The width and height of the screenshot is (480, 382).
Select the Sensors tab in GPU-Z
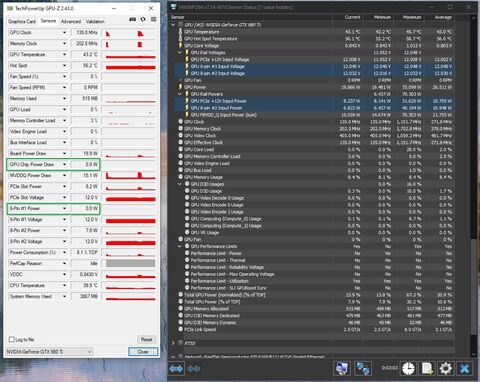48,21
